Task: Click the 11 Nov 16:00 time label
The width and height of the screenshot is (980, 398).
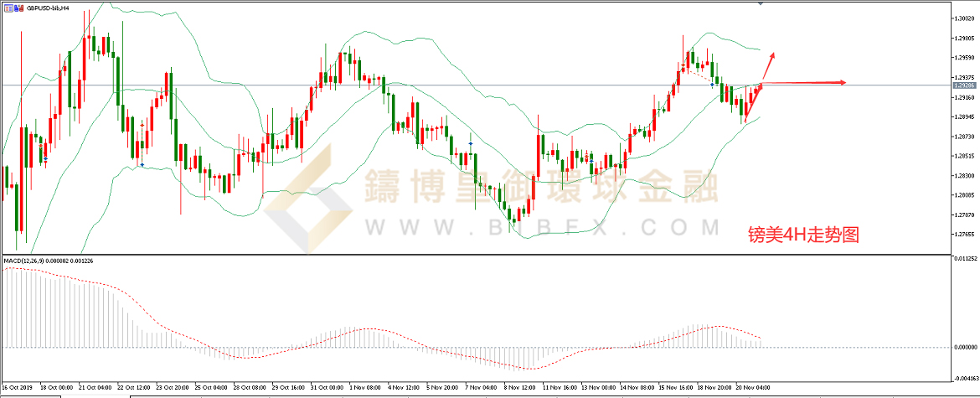Action: 560,388
